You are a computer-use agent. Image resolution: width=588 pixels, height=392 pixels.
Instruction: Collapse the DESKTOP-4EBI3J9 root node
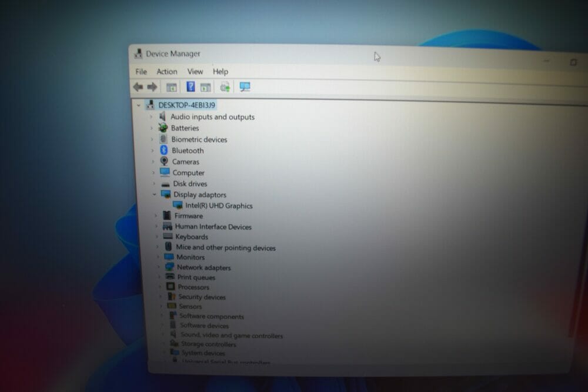click(x=139, y=105)
